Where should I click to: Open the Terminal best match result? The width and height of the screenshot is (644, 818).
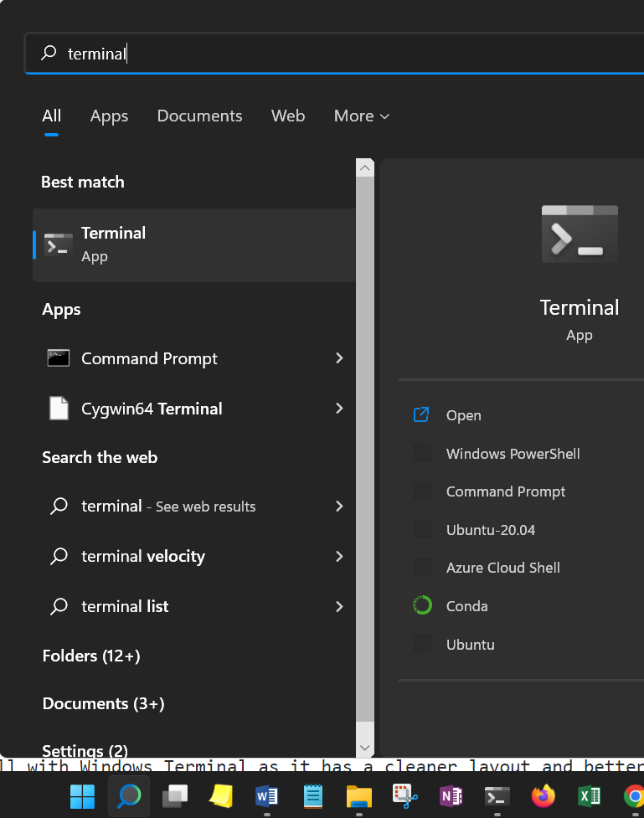click(194, 244)
